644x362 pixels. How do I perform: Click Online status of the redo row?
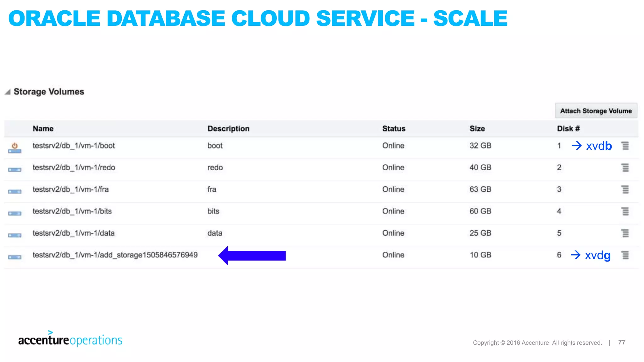[x=393, y=167]
